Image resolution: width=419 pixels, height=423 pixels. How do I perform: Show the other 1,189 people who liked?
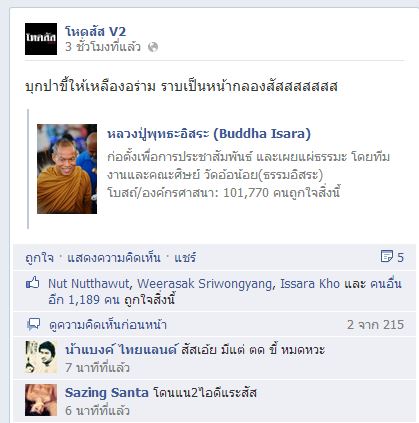[x=225, y=292]
